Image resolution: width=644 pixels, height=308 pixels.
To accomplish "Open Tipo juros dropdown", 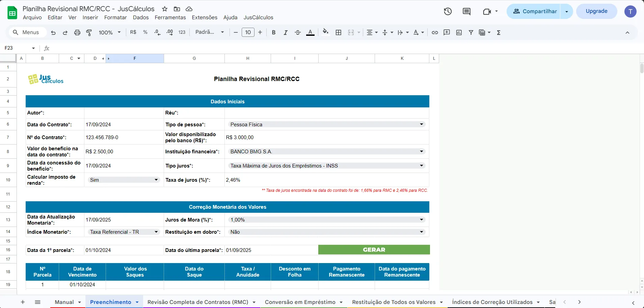I will [x=326, y=166].
